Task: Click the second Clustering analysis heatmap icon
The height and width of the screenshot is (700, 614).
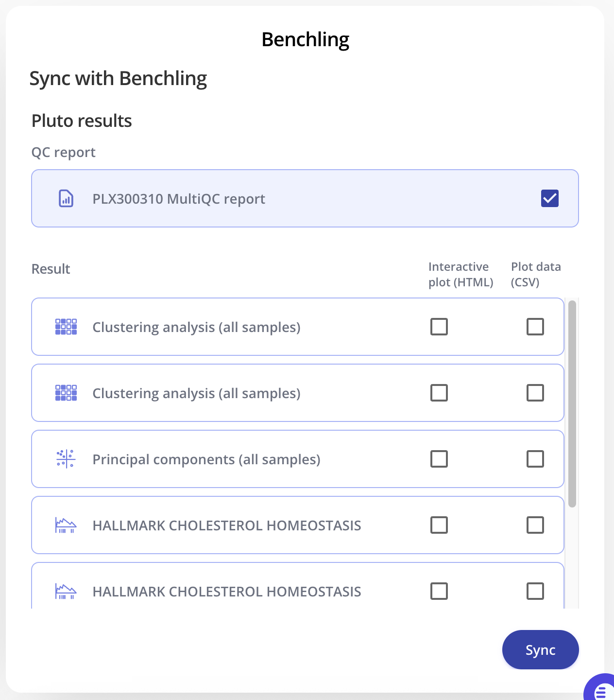Action: tap(66, 393)
